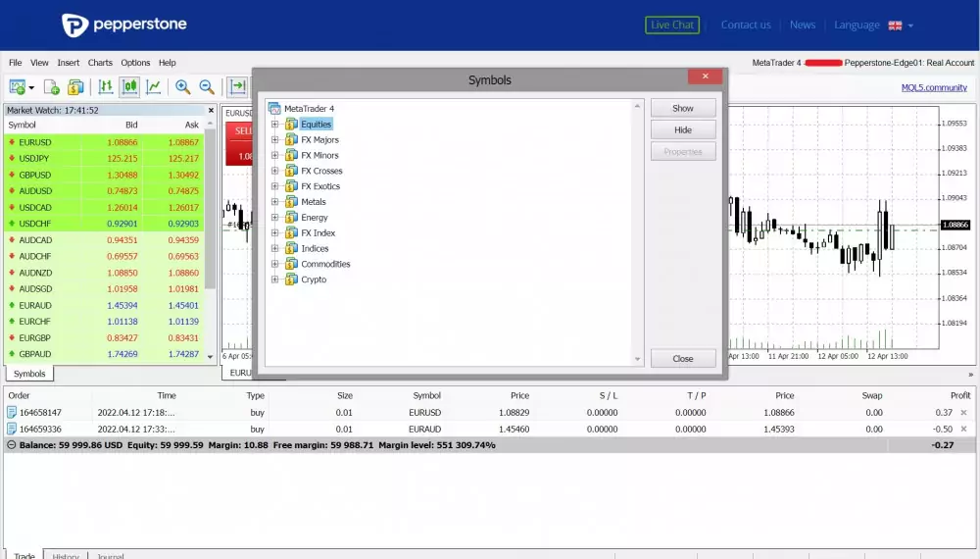Screen dimensions: 980x559
Task: Expand the FX Majors tree node
Action: coord(275,139)
